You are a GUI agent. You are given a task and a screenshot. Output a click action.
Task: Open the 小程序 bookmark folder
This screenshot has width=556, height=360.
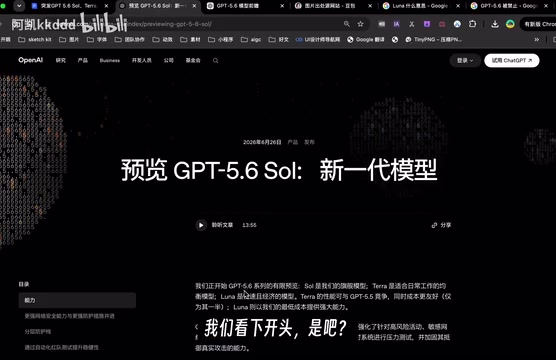pyautogui.click(x=221, y=39)
